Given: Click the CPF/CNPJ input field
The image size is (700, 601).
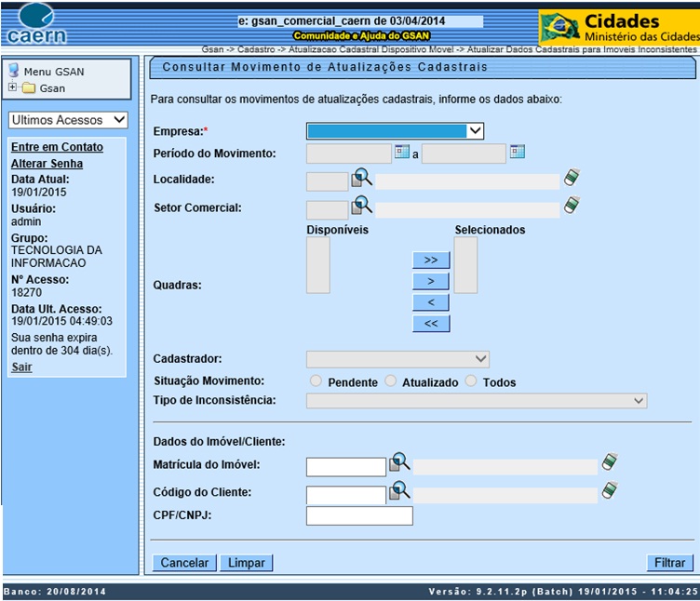Looking at the screenshot, I should tap(359, 515).
